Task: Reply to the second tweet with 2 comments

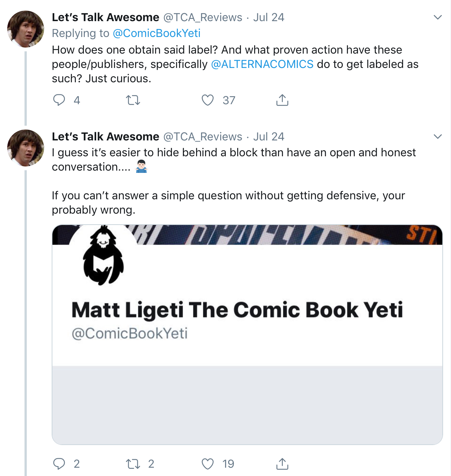Action: (59, 464)
